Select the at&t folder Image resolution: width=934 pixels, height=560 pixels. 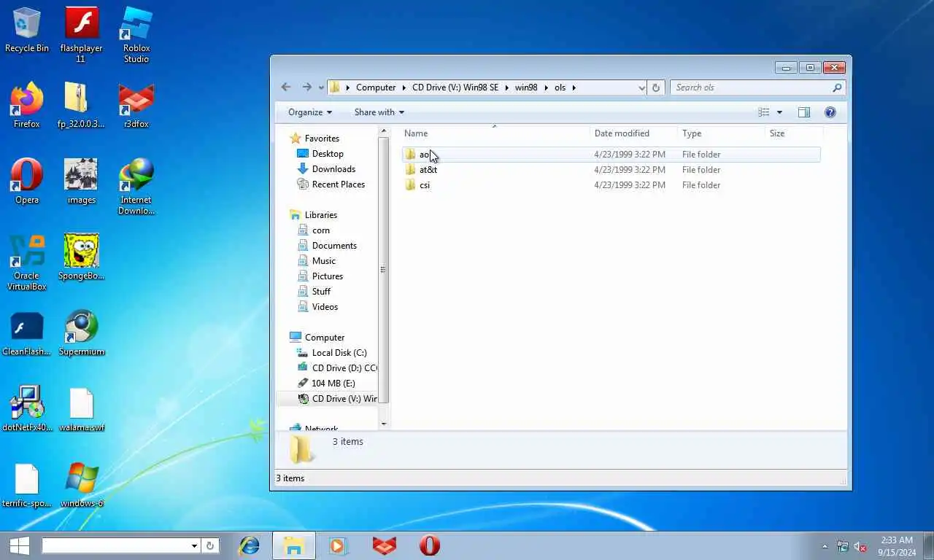428,170
